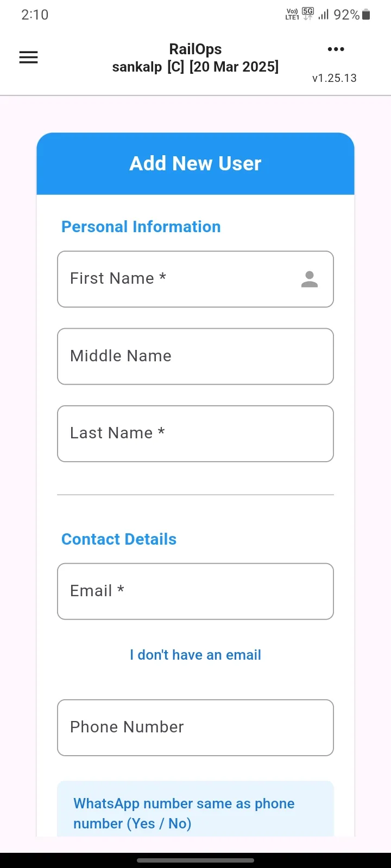391x868 pixels.
Task: Tap the Add New User header
Action: 195,163
